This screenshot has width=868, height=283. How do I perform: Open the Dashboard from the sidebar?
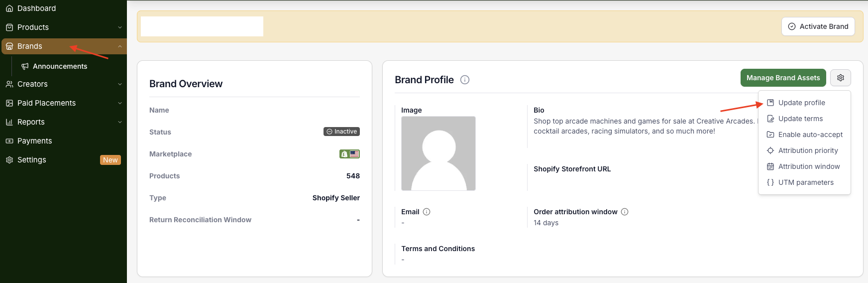click(36, 8)
